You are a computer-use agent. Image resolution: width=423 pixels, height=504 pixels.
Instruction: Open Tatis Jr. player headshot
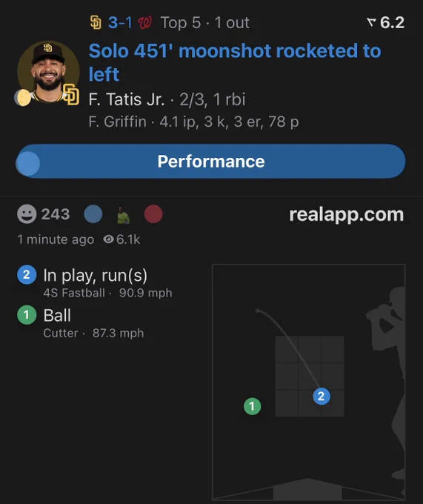point(48,72)
